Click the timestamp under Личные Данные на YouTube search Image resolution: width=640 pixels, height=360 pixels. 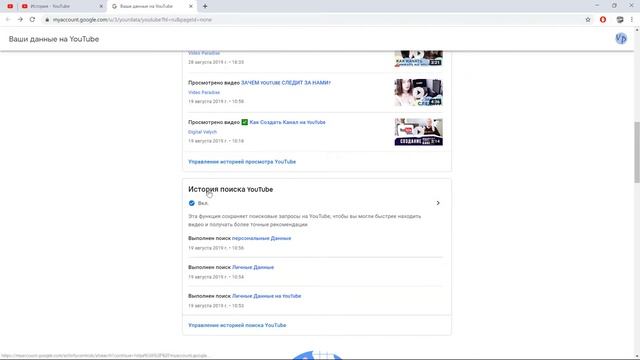click(x=216, y=306)
